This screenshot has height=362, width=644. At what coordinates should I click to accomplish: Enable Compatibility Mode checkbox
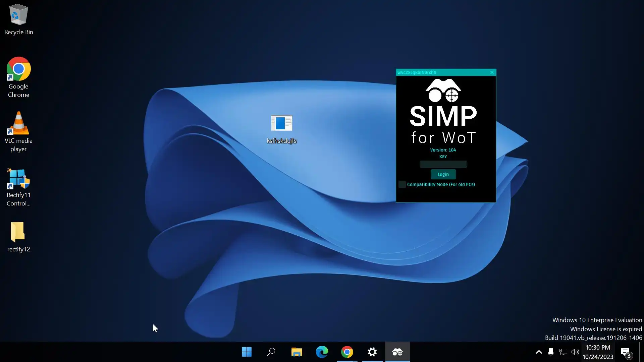click(x=402, y=184)
